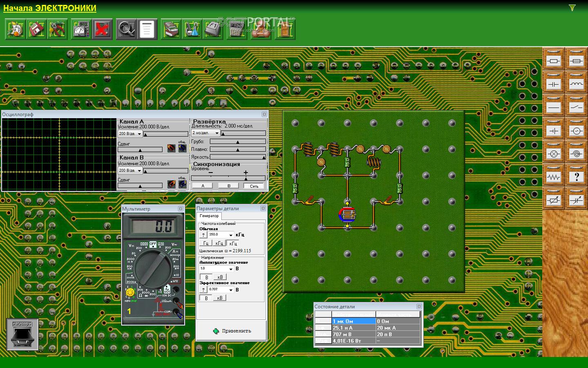Image resolution: width=588 pixels, height=368 pixels.
Task: Toggle Channel A common blue probe button
Action: (x=182, y=148)
